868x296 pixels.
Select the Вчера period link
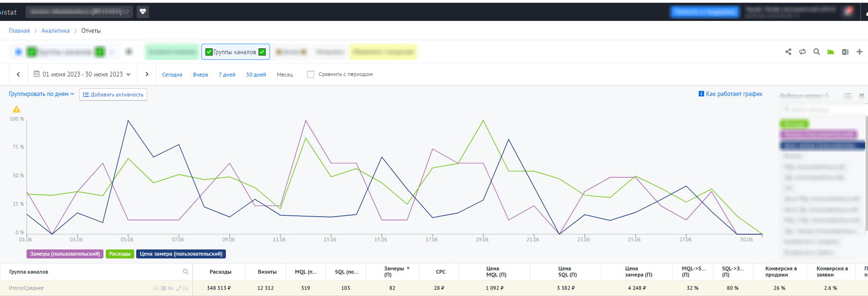200,75
